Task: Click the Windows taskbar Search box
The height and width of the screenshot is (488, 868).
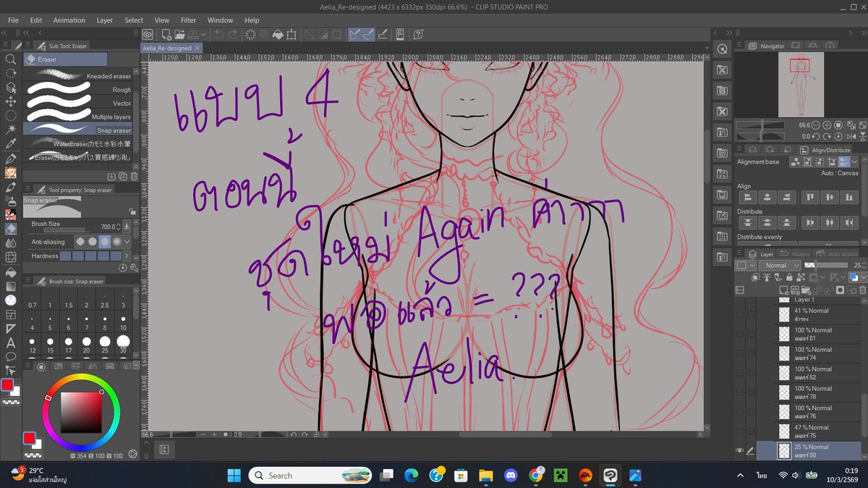Action: 310,476
